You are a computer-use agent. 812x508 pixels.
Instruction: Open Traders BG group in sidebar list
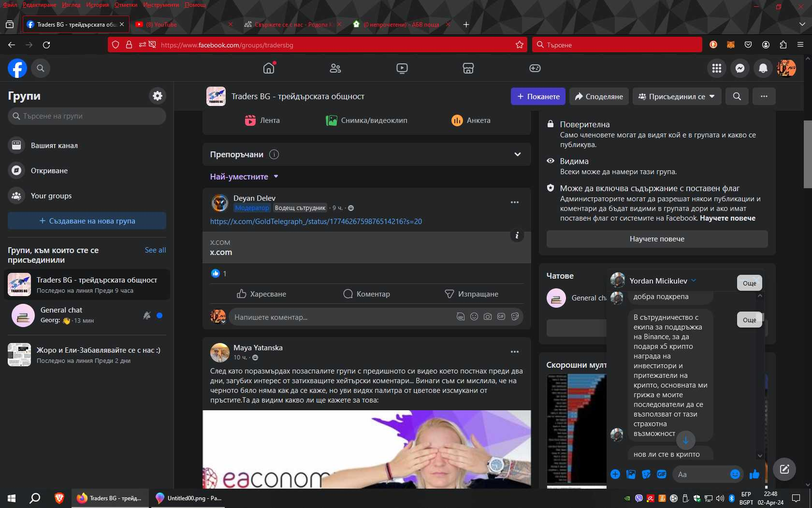coord(87,284)
